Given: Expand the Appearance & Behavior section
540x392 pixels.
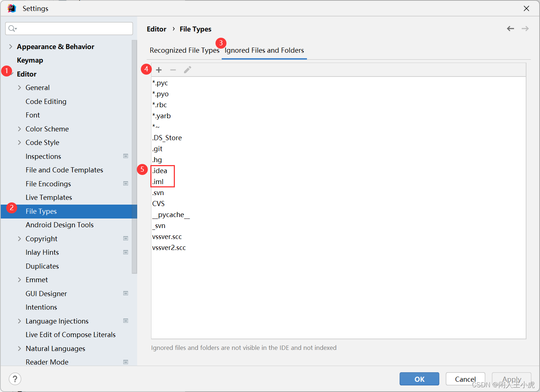Looking at the screenshot, I should [x=11, y=46].
